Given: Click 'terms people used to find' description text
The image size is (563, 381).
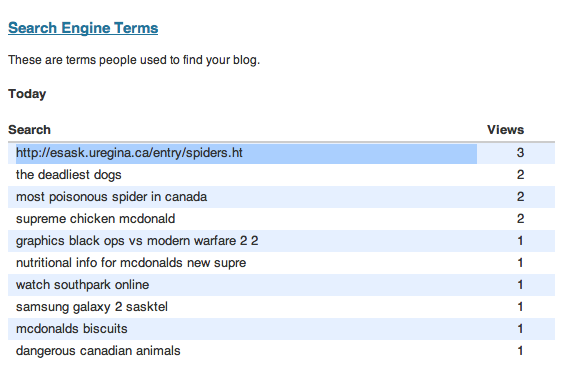Looking at the screenshot, I should tap(139, 60).
